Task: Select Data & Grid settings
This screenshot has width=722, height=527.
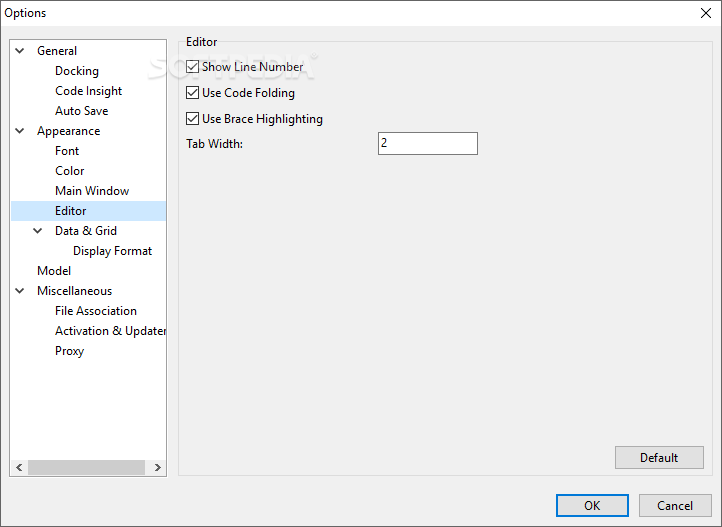Action: coord(86,231)
